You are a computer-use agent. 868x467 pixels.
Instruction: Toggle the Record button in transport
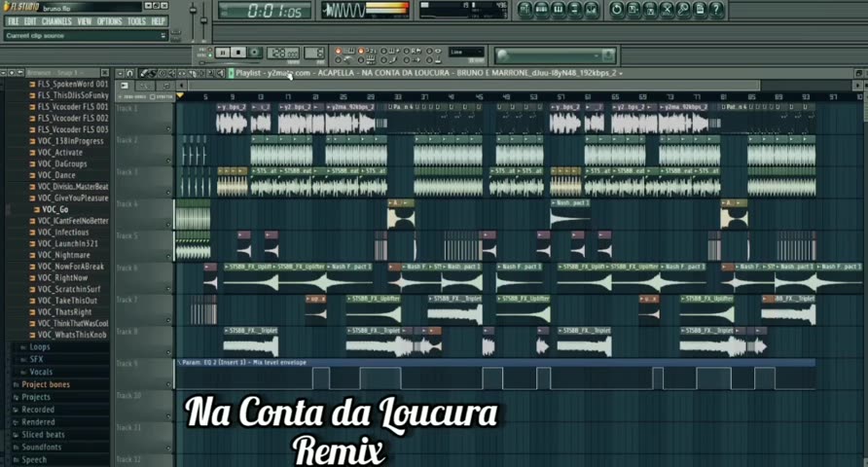pyautogui.click(x=254, y=53)
